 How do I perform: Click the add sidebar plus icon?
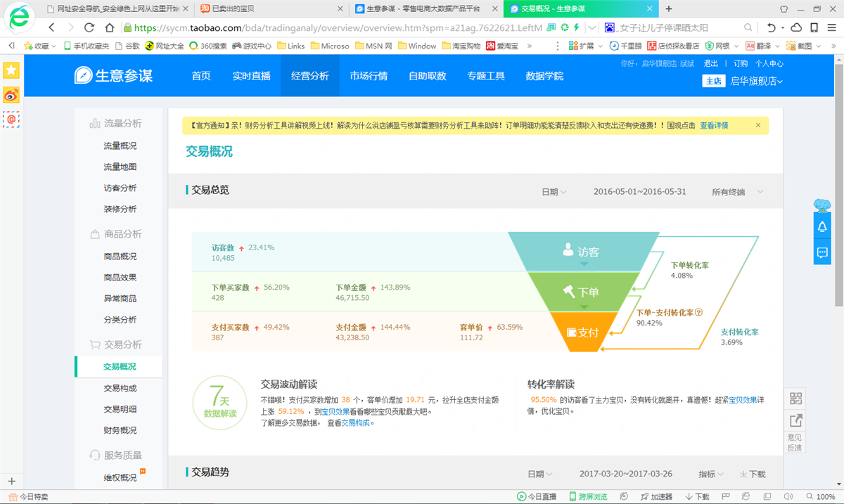[x=11, y=482]
